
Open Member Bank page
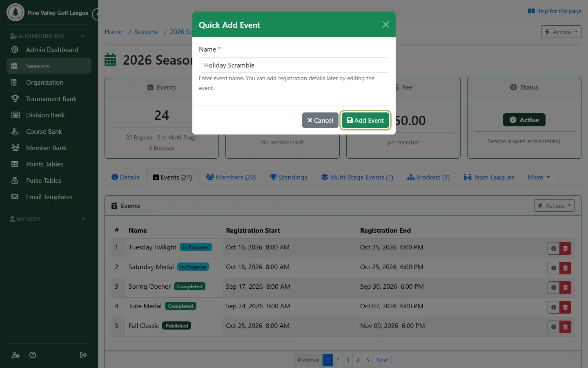point(49,148)
